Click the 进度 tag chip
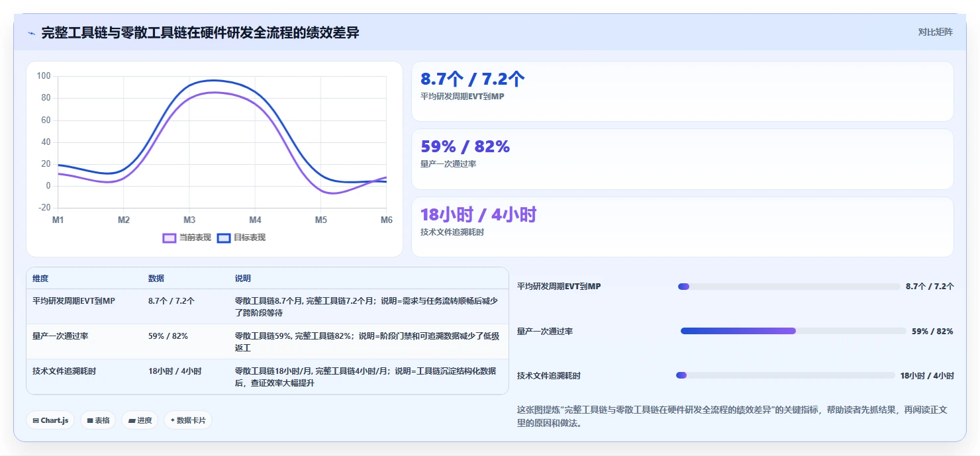Viewport: 980px width, 456px height. [140, 420]
